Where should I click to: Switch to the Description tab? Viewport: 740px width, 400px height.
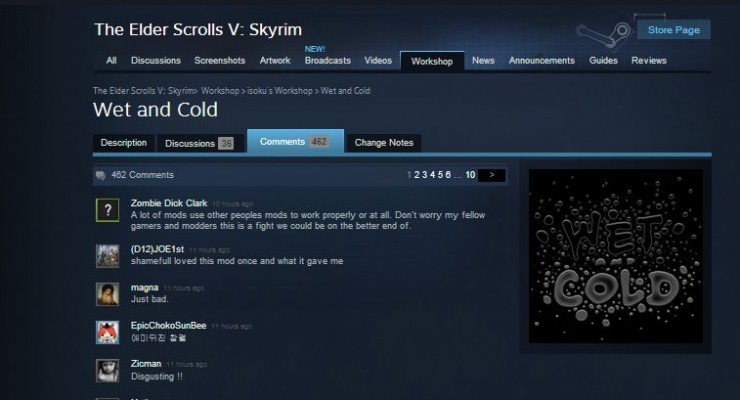[x=124, y=142]
